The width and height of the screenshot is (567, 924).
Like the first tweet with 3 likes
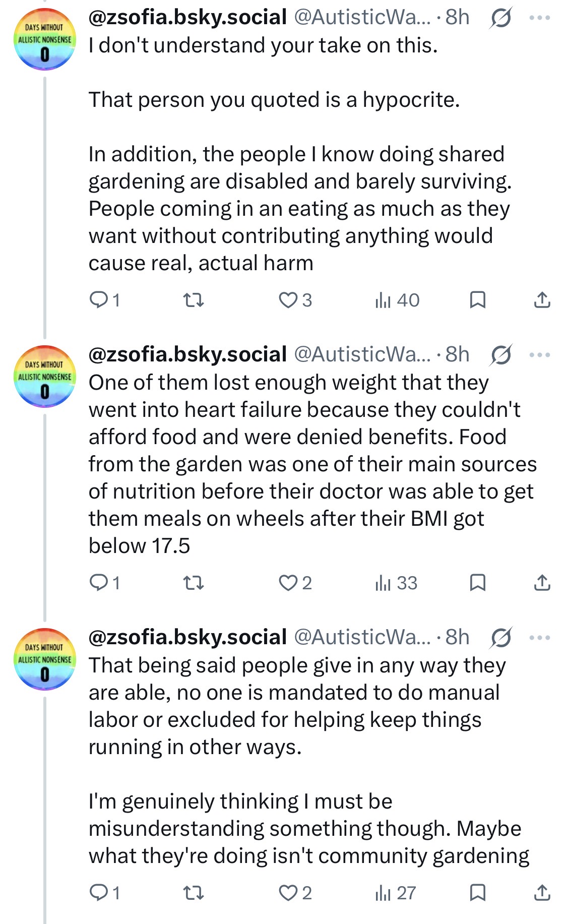[x=295, y=300]
